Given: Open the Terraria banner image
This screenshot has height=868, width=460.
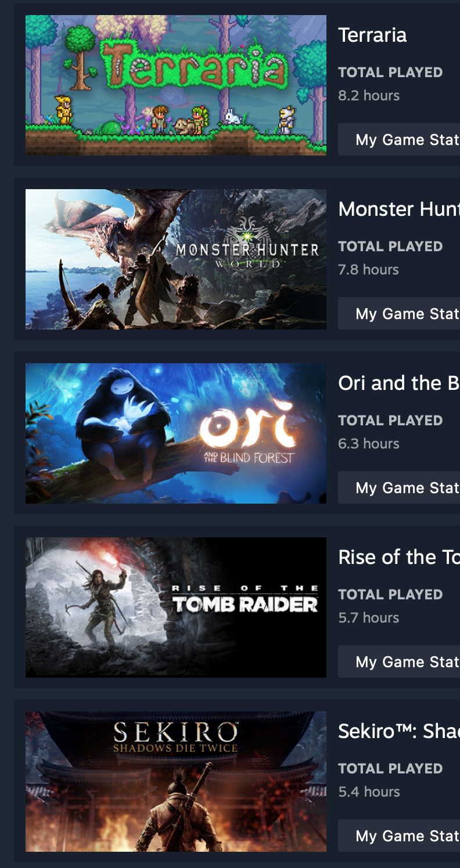Looking at the screenshot, I should coord(176,85).
